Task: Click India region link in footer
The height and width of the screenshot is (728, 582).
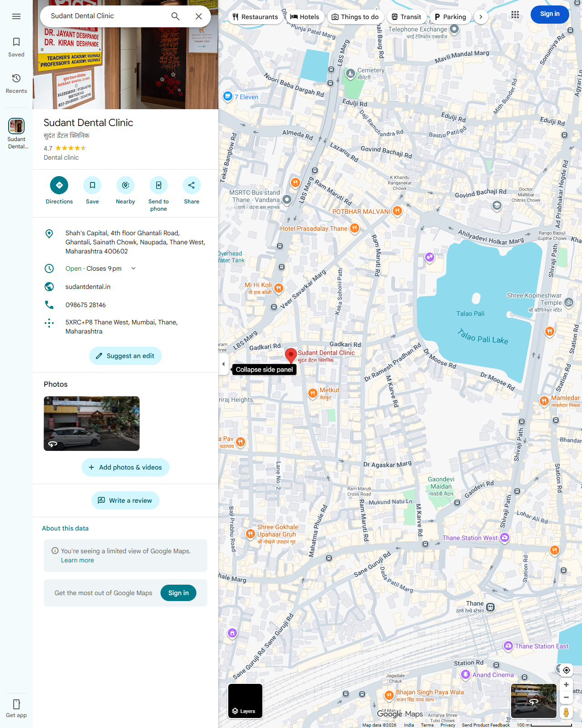Action: (x=409, y=725)
